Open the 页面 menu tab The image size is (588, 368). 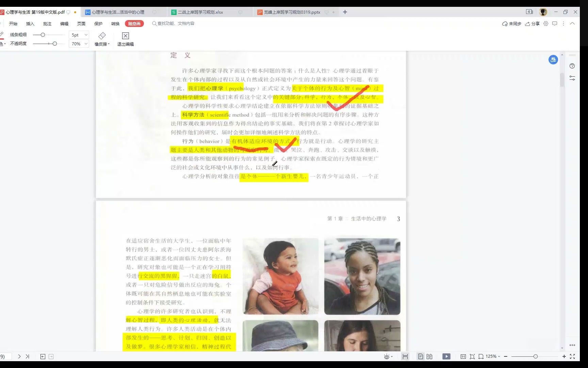coord(81,24)
